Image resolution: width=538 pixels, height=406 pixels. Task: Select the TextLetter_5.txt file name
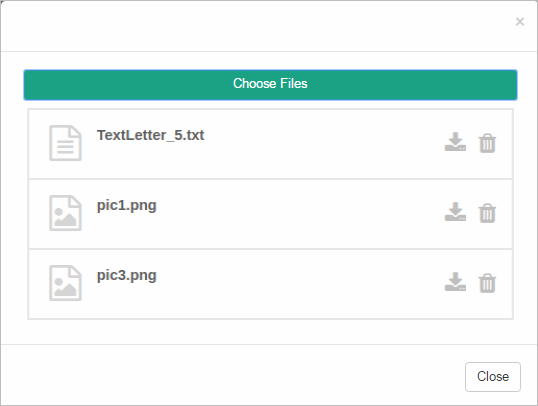pyautogui.click(x=150, y=135)
